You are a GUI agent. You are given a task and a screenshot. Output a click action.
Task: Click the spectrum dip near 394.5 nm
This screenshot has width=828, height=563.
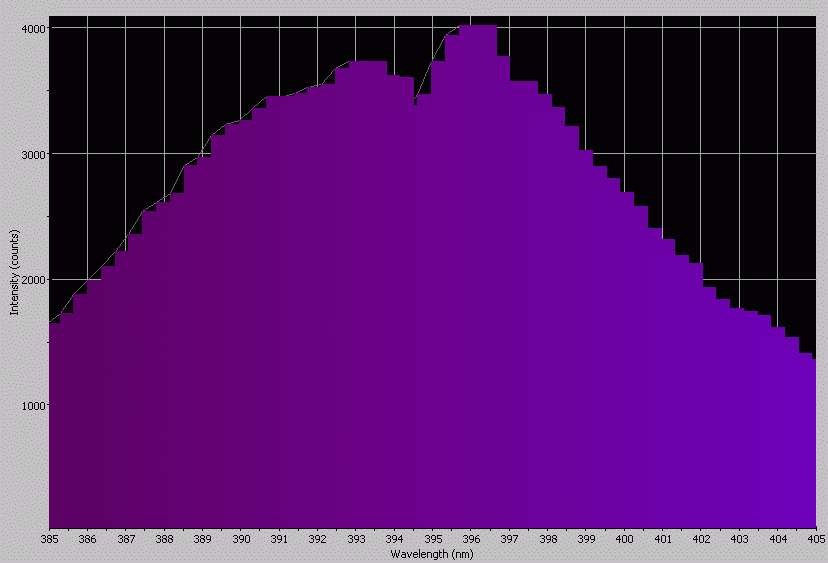coord(417,103)
